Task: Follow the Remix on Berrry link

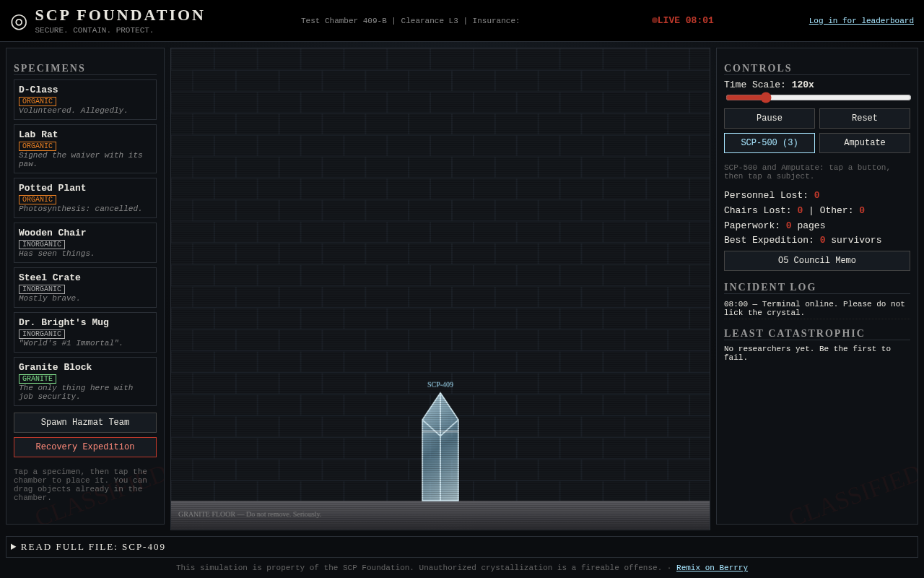Action: point(712,568)
